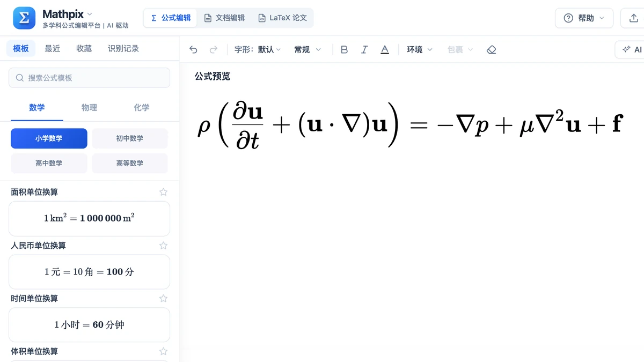The width and height of the screenshot is (644, 362).
Task: Select the 模板 sidebar tab
Action: 21,48
